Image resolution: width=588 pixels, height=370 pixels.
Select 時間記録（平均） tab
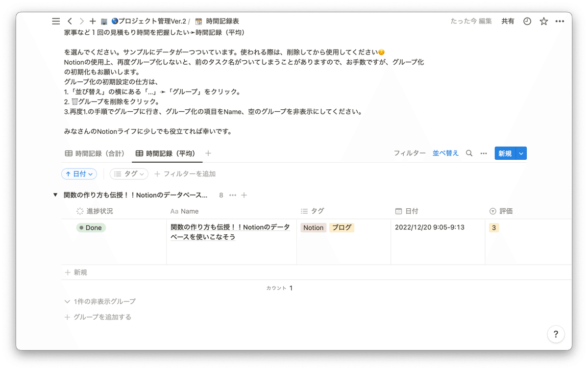pyautogui.click(x=167, y=153)
